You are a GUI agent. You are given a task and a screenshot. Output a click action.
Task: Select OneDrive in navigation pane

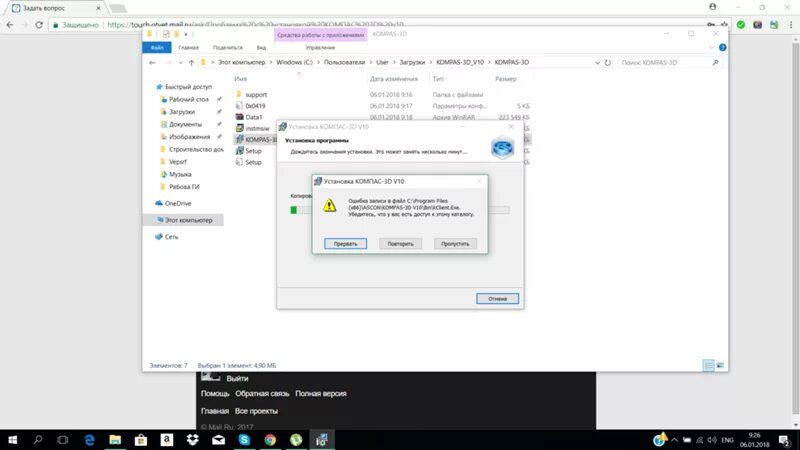point(178,204)
